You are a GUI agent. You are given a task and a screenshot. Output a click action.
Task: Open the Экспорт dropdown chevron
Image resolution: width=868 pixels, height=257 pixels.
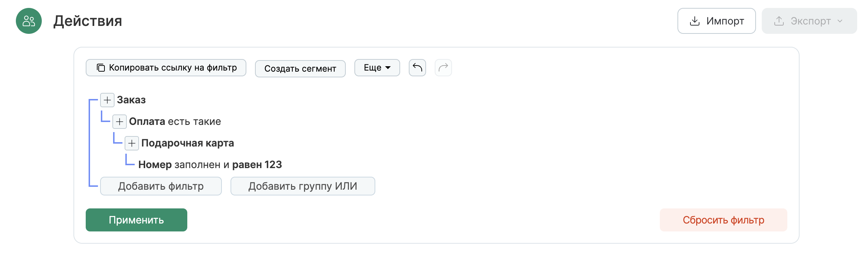point(841,21)
